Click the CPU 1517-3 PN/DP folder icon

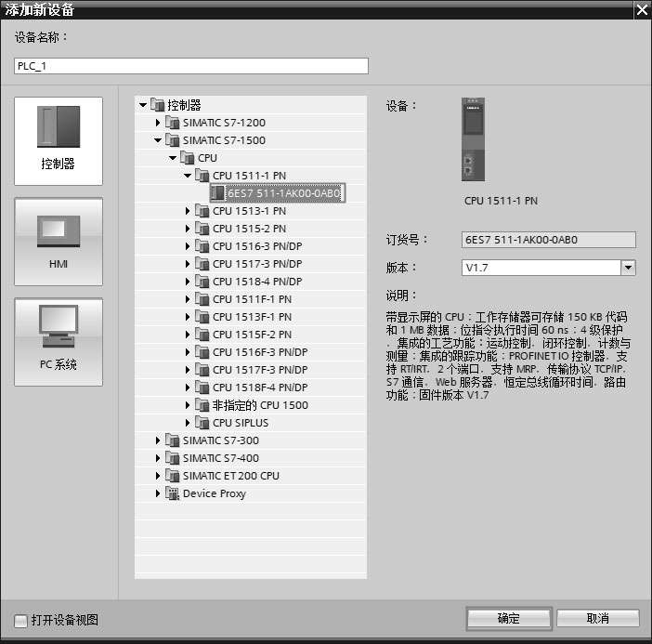click(202, 264)
